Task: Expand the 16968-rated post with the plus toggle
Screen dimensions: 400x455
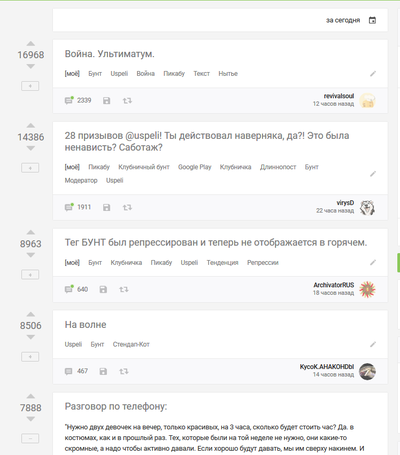Action: pos(30,86)
